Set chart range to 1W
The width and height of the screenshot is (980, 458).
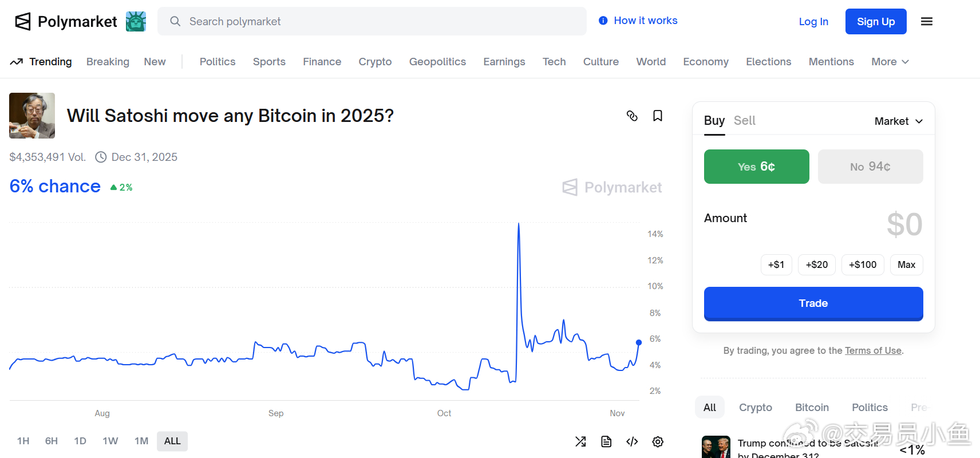tap(110, 441)
